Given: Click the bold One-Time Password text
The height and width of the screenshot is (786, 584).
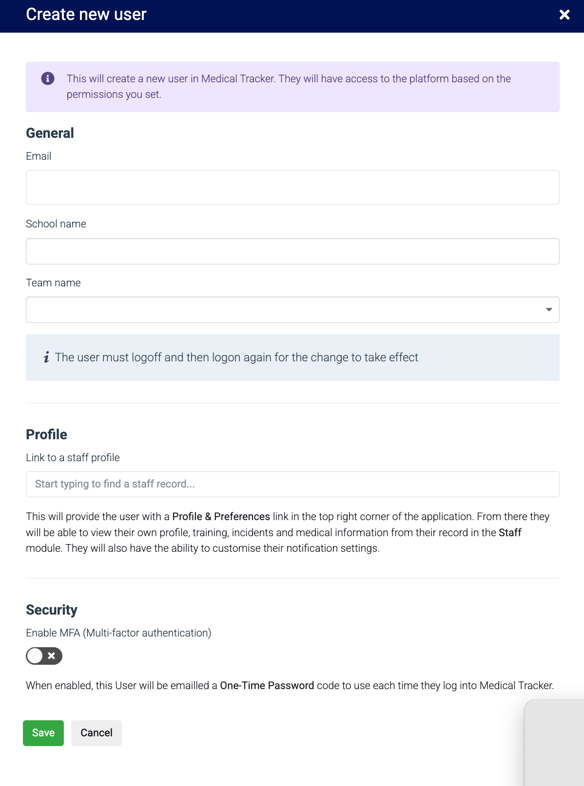Looking at the screenshot, I should pos(267,685).
